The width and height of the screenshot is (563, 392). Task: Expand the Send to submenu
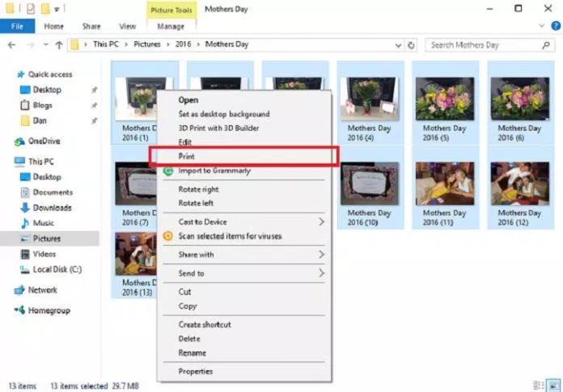coord(321,273)
